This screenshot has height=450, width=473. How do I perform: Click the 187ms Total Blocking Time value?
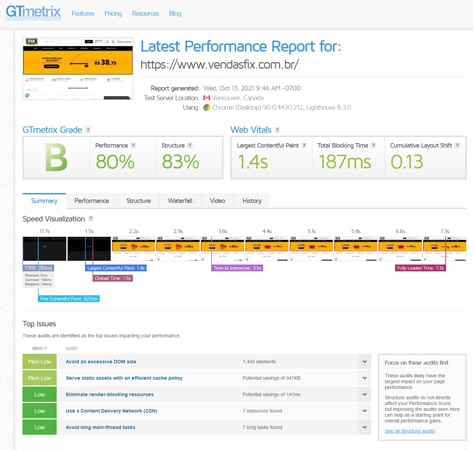[345, 162]
